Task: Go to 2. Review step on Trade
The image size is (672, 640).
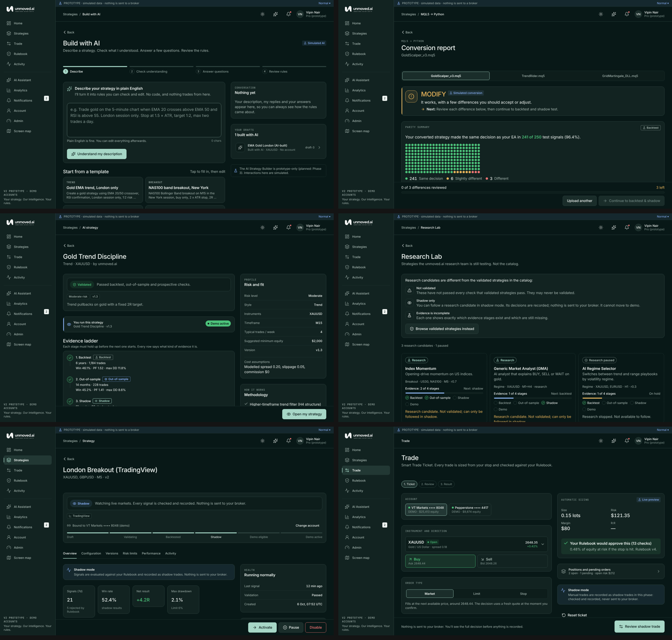Action: coord(428,484)
